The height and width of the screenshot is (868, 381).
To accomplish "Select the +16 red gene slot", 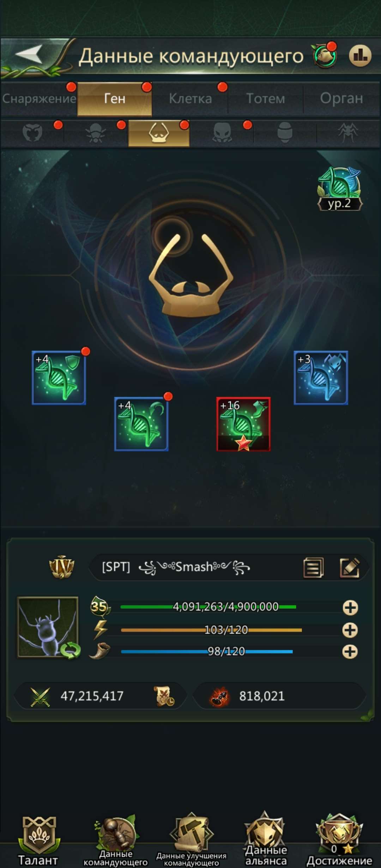I will pyautogui.click(x=243, y=424).
